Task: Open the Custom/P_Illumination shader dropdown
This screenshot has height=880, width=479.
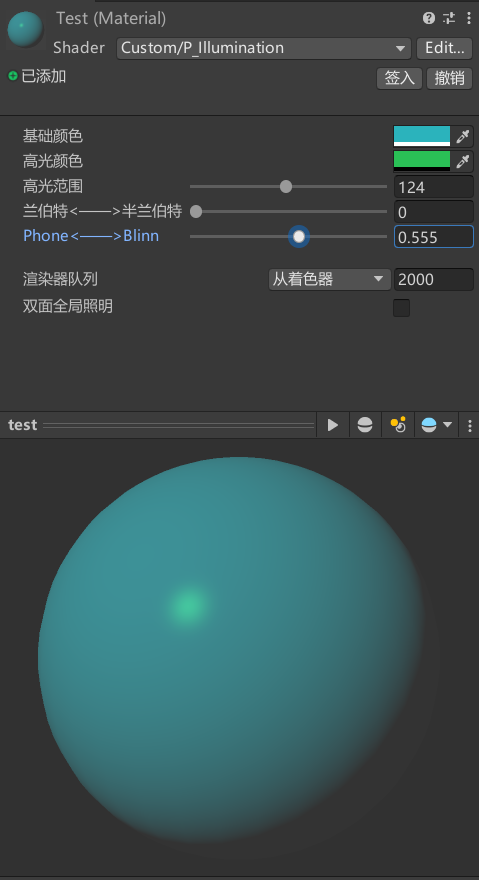Action: (264, 48)
